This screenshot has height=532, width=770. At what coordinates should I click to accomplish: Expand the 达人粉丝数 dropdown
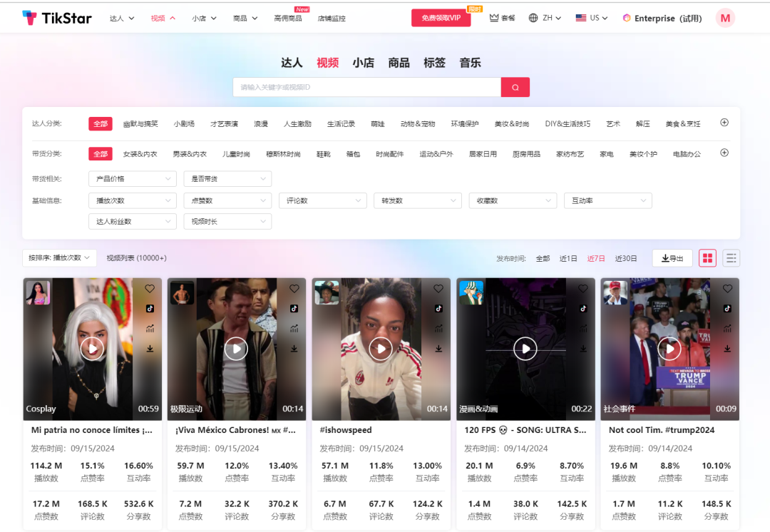coord(132,221)
